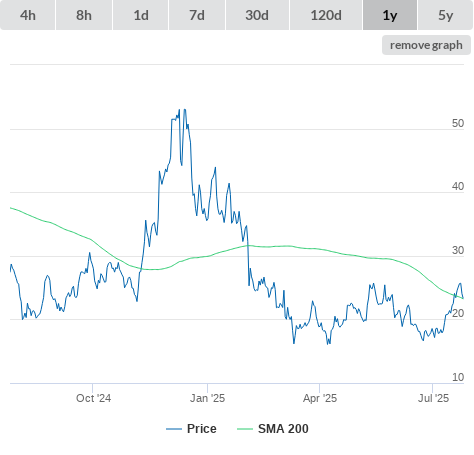
Task: Switch chart to 5y range
Action: click(446, 15)
